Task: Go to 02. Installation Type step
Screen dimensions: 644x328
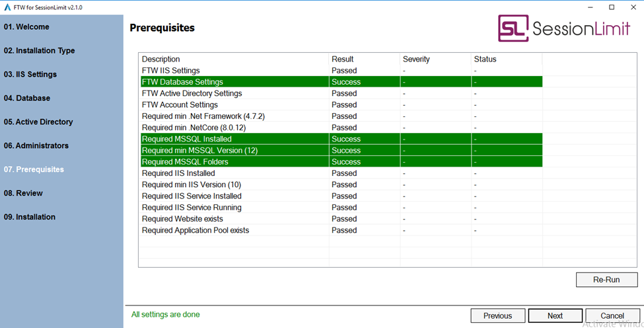Action: (39, 51)
